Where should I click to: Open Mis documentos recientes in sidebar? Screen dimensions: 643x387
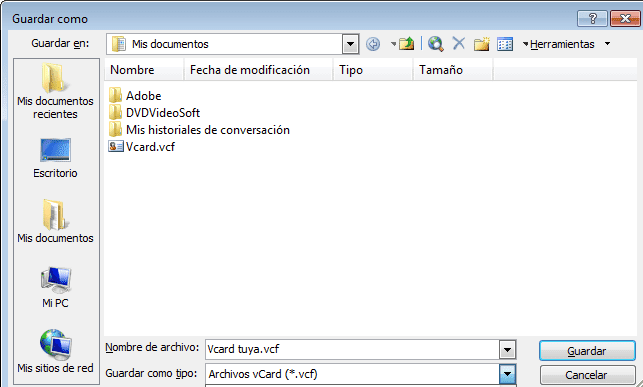coord(55,91)
